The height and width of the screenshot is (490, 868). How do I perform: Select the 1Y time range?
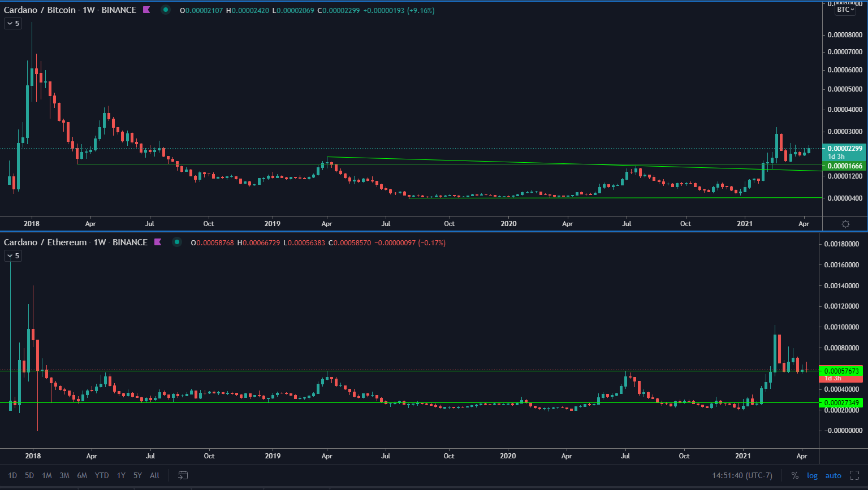121,475
